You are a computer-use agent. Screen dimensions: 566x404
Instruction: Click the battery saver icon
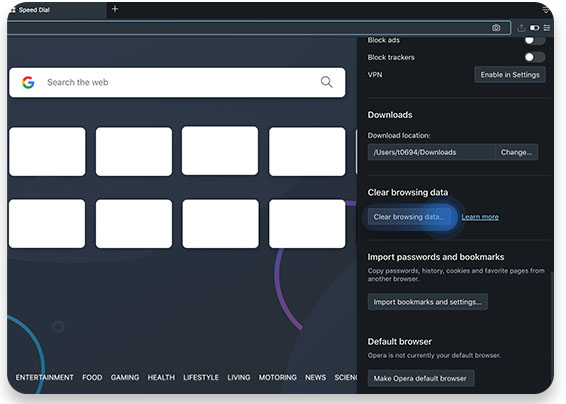pyautogui.click(x=535, y=28)
